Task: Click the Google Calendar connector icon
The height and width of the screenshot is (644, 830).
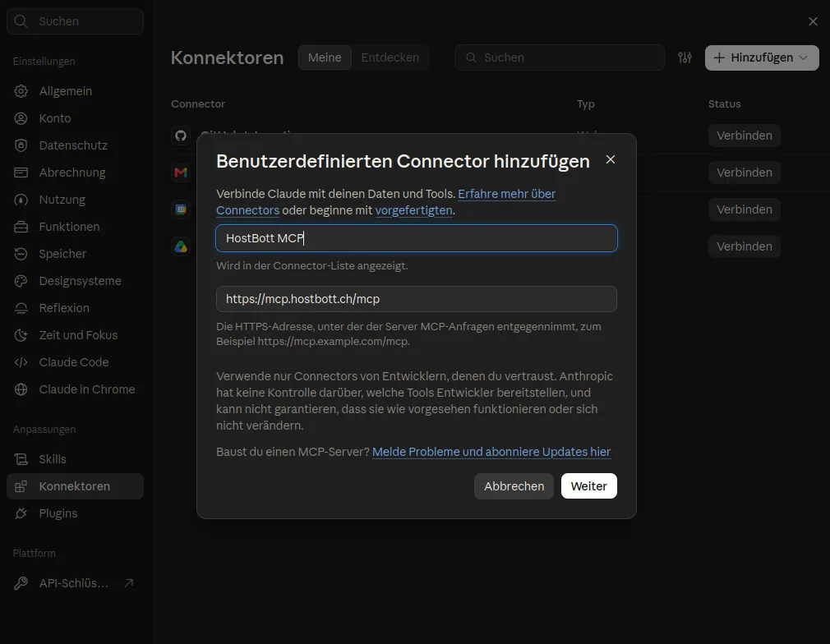Action: coord(181,209)
